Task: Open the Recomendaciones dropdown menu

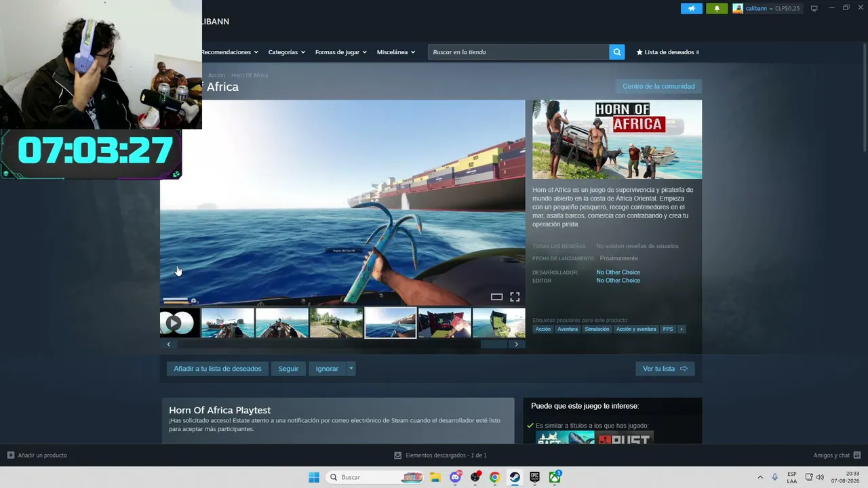Action: click(229, 52)
